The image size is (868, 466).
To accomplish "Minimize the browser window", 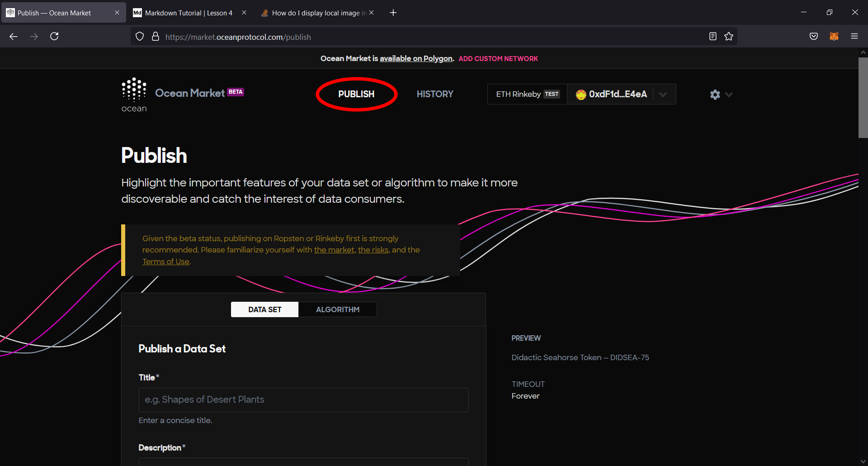I will pos(804,13).
